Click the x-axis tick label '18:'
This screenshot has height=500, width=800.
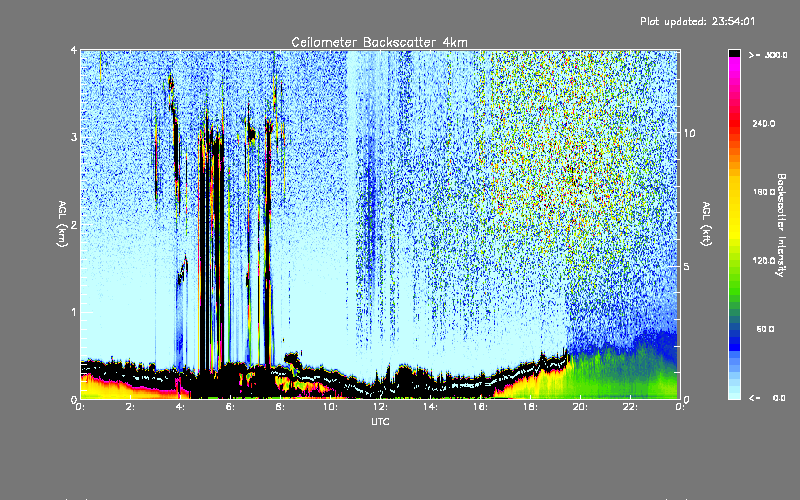[530, 407]
